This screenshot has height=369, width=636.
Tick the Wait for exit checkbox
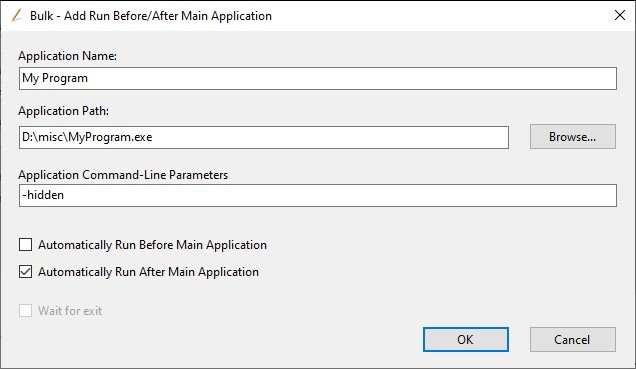click(26, 311)
